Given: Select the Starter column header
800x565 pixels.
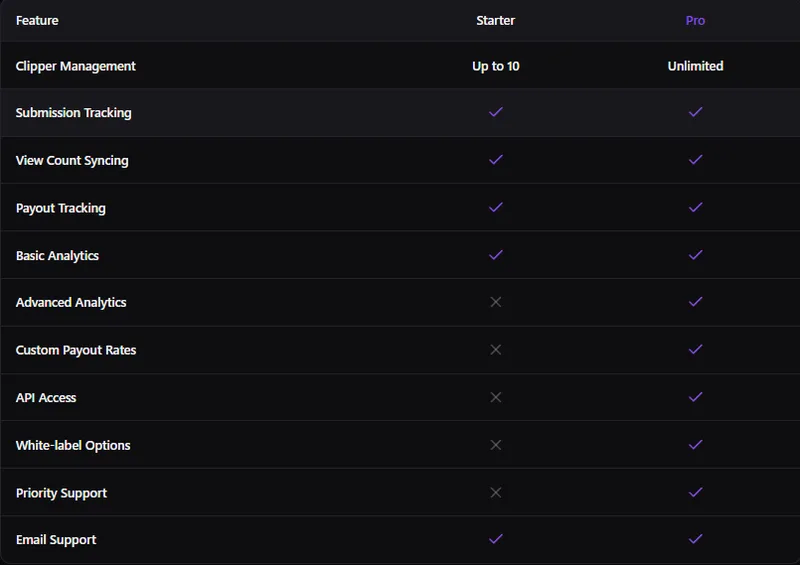Looking at the screenshot, I should [495, 20].
